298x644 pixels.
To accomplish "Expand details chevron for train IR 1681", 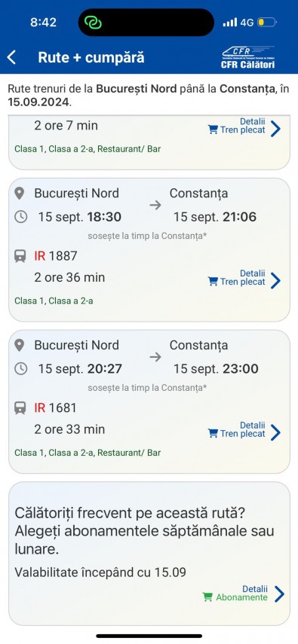I will pyautogui.click(x=276, y=433).
